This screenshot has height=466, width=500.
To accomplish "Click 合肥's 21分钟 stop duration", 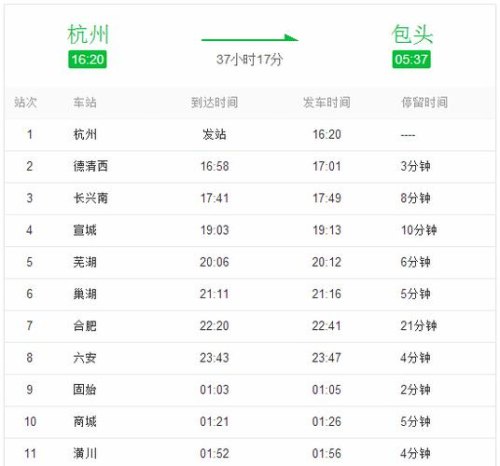I will (419, 326).
